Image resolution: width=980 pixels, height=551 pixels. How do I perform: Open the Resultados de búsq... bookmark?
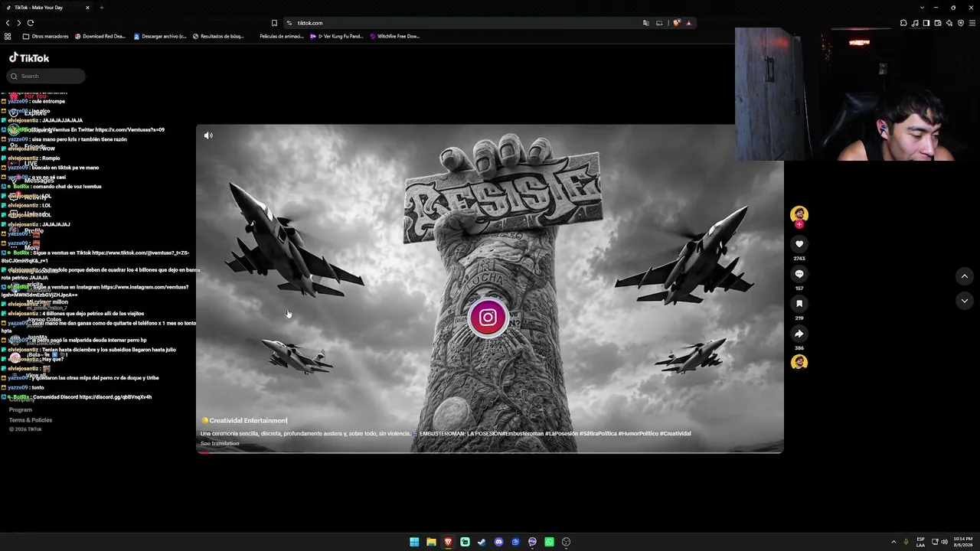click(x=218, y=36)
